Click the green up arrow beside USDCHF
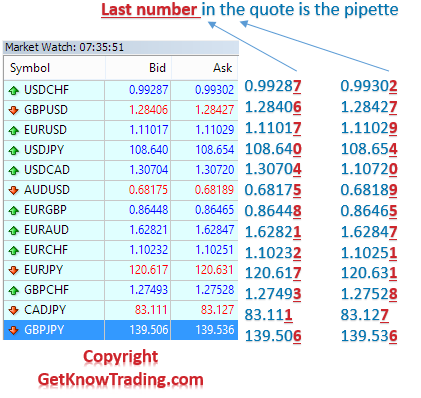 [x=14, y=90]
